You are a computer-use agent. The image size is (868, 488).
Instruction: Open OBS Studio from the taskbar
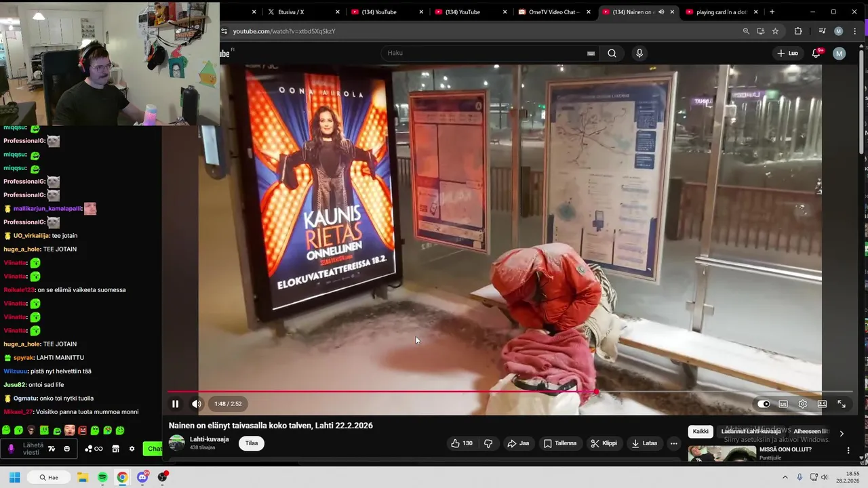click(162, 477)
